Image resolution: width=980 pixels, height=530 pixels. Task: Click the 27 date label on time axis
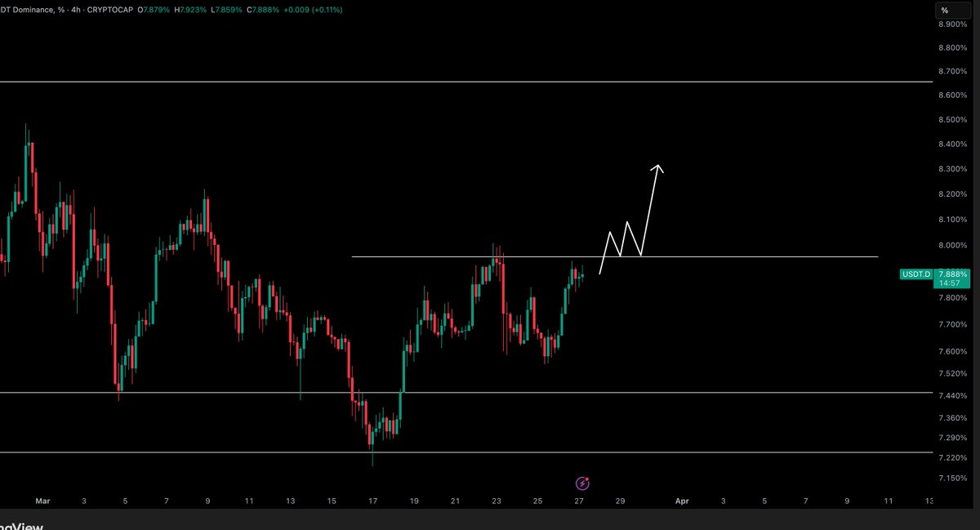click(x=578, y=501)
